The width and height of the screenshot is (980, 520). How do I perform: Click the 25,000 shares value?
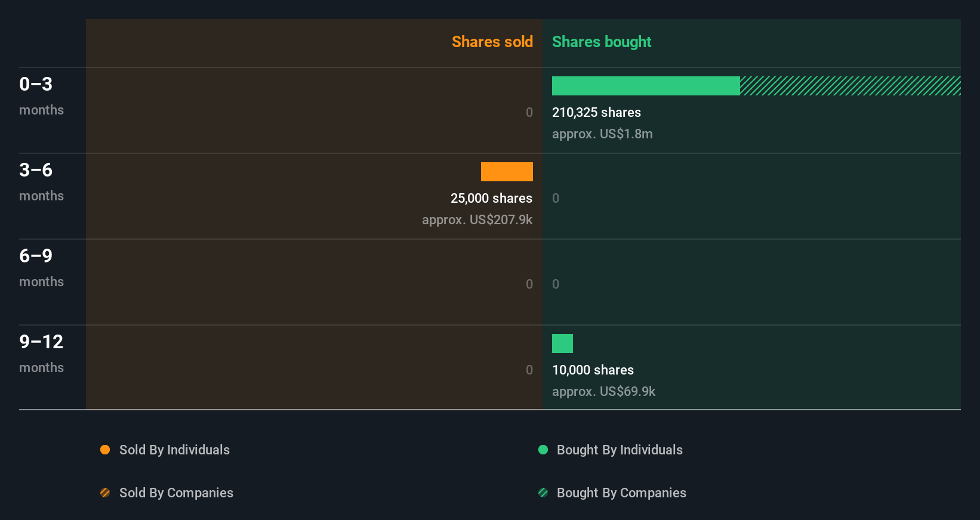coord(491,199)
